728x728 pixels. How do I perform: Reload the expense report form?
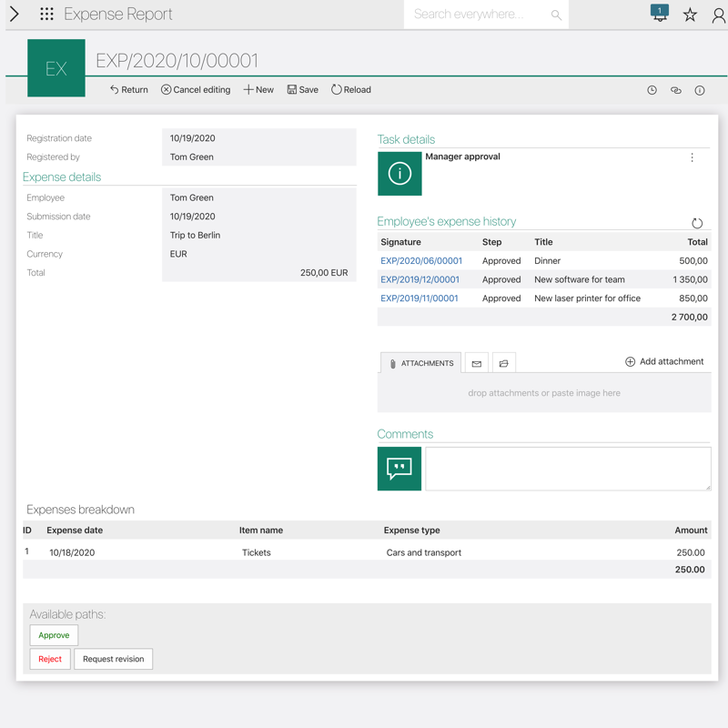351,90
